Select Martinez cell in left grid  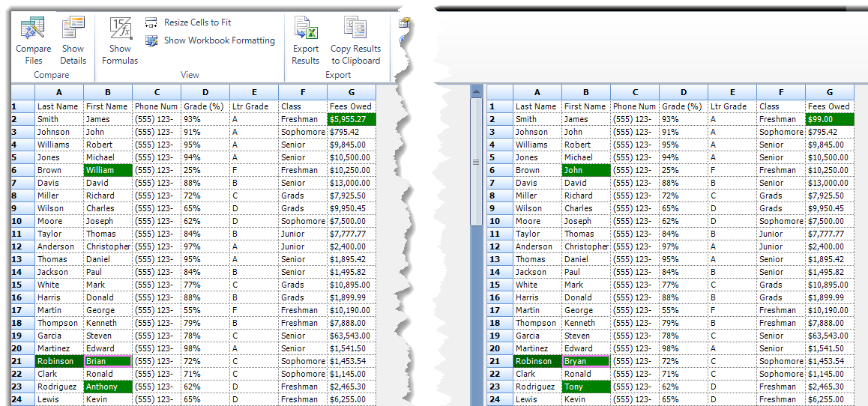click(59, 348)
